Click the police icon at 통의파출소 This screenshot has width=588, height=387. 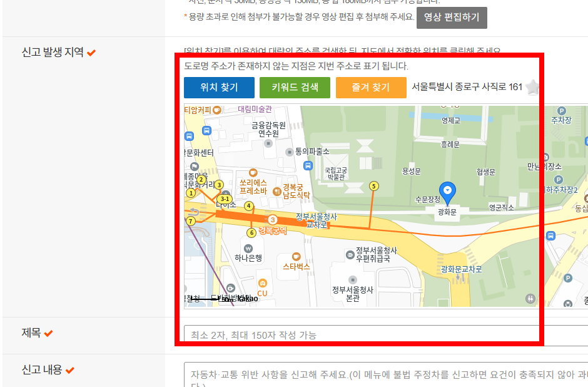tap(289, 151)
